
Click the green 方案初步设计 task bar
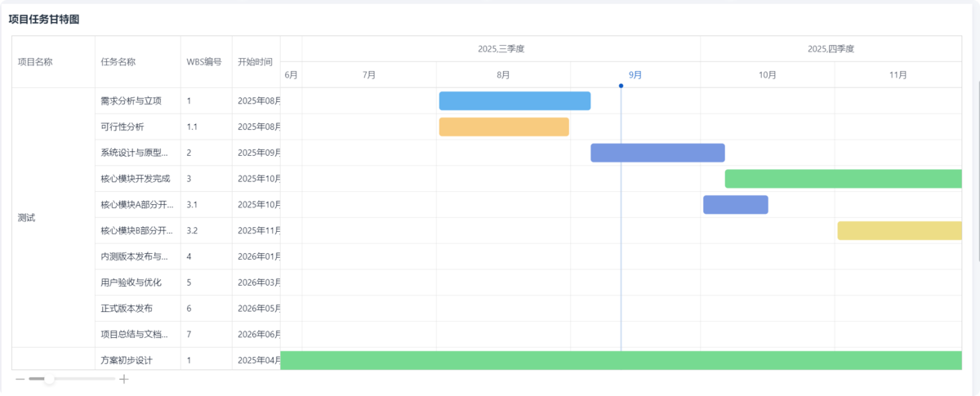tap(621, 360)
